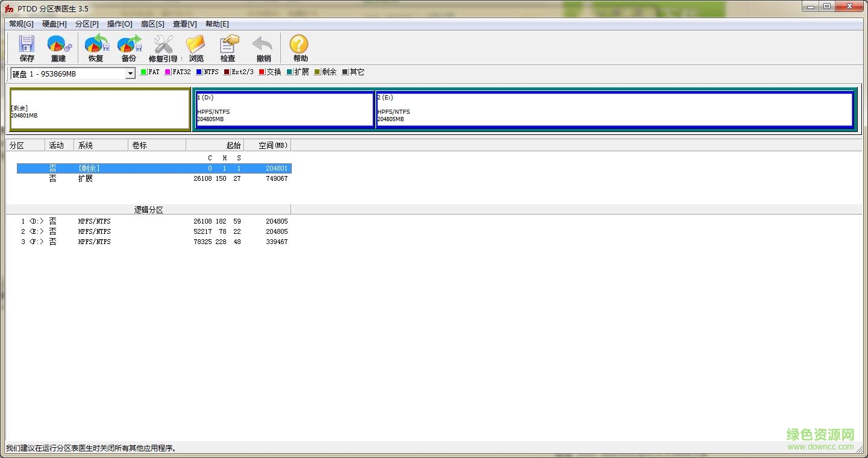Click the teal 扩展 legend swatch
This screenshot has width=868, height=458.
click(x=289, y=72)
